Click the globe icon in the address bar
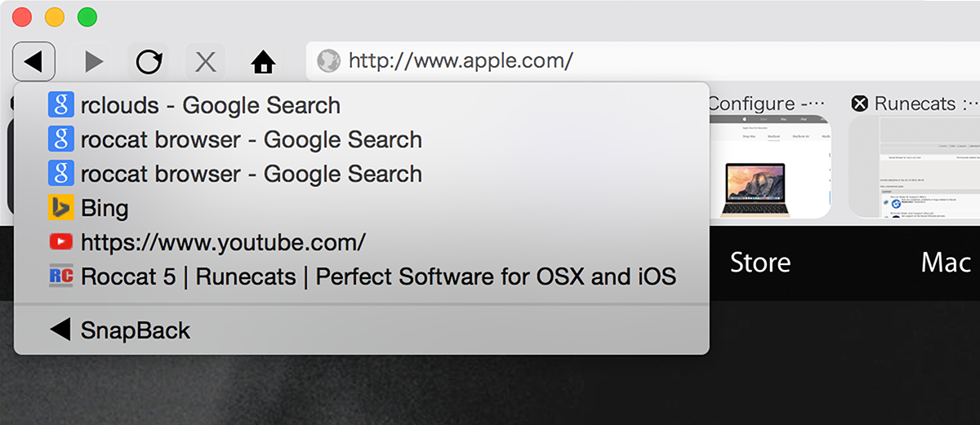 click(x=328, y=60)
